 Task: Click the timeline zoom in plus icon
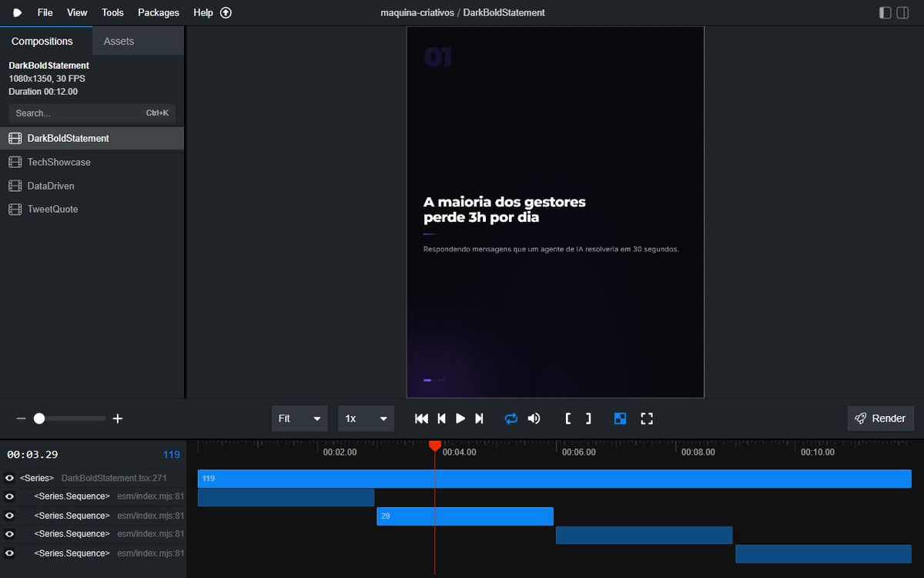click(x=118, y=418)
